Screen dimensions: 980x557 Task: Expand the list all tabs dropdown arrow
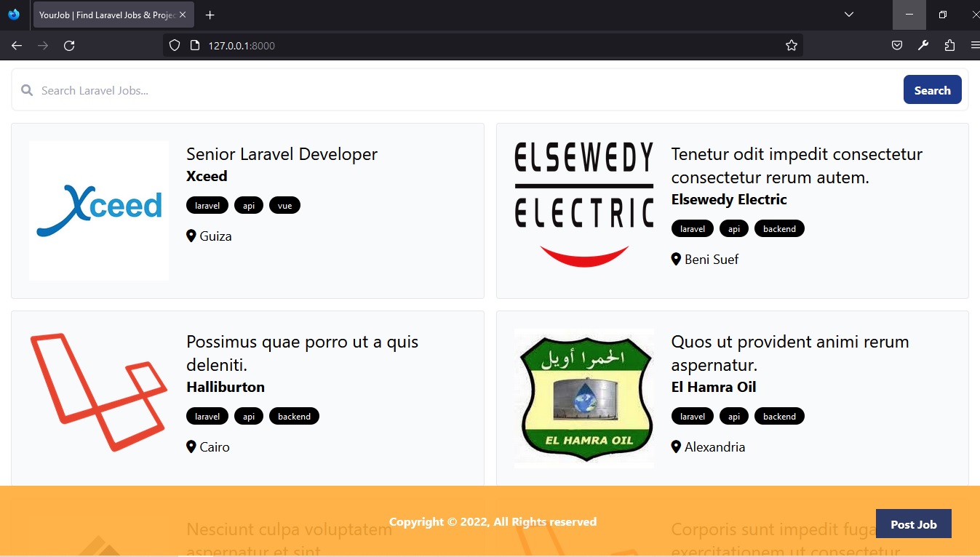tap(848, 15)
